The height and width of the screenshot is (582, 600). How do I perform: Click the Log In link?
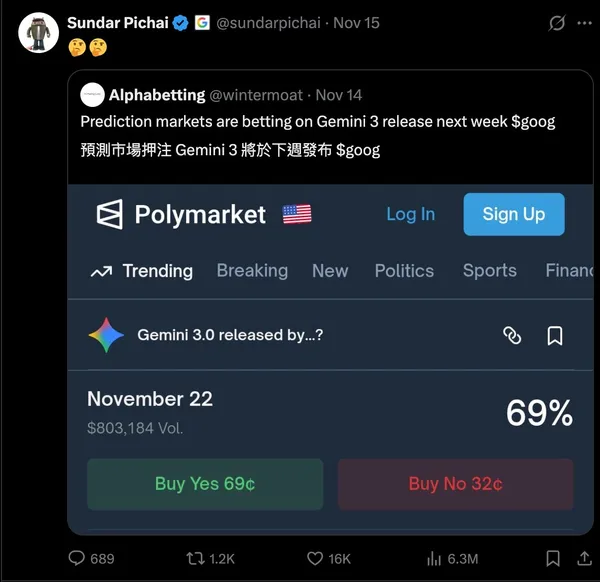410,214
